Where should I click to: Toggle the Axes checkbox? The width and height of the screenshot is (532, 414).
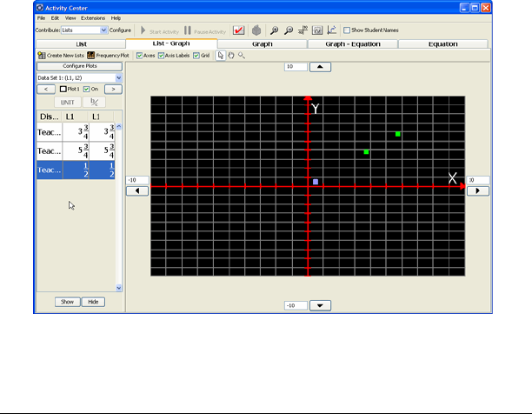click(x=140, y=55)
